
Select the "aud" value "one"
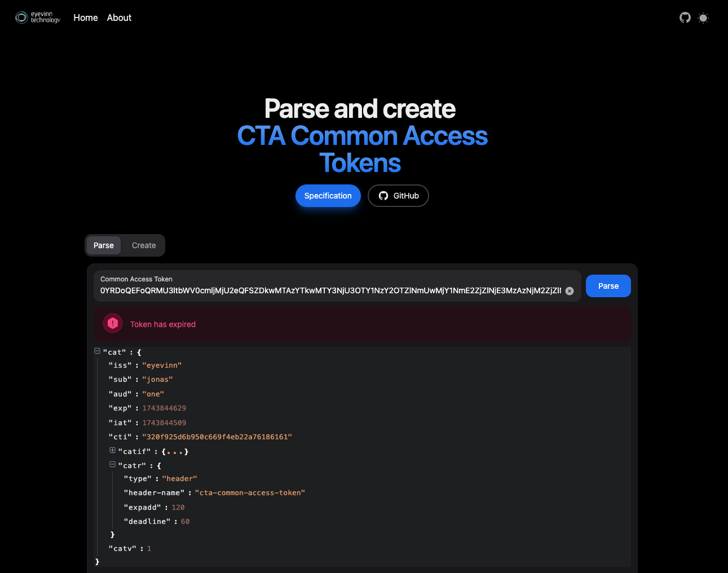153,394
